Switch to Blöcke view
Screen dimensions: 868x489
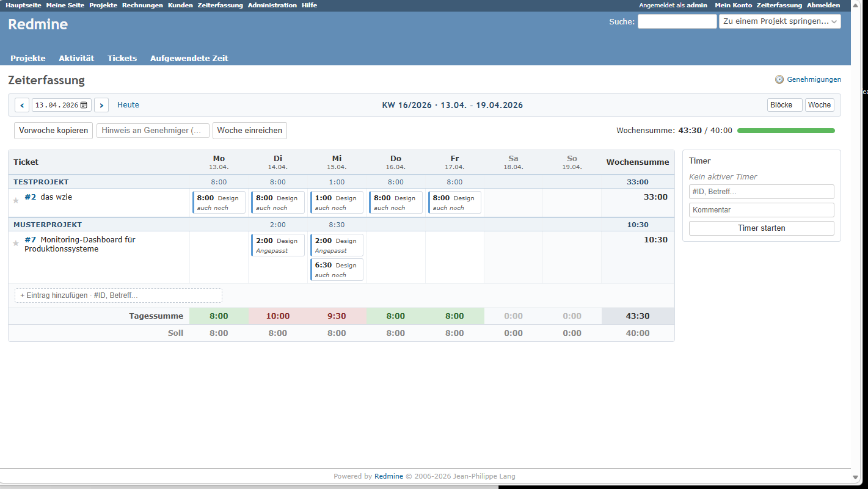point(784,104)
